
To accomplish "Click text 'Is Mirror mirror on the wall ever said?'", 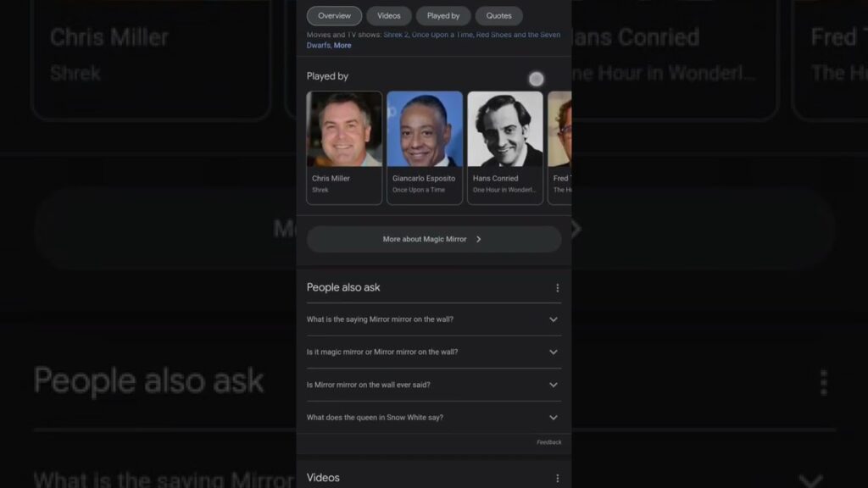I will click(368, 385).
